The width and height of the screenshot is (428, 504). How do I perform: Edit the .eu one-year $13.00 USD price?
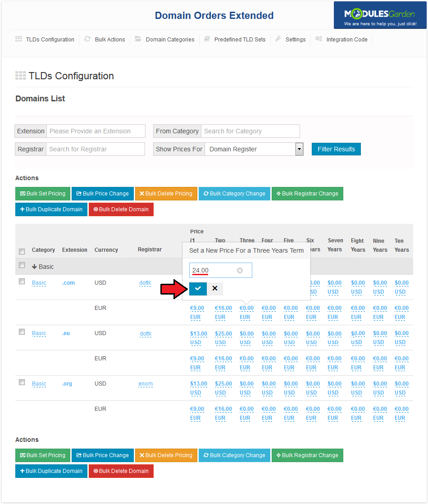coord(199,338)
